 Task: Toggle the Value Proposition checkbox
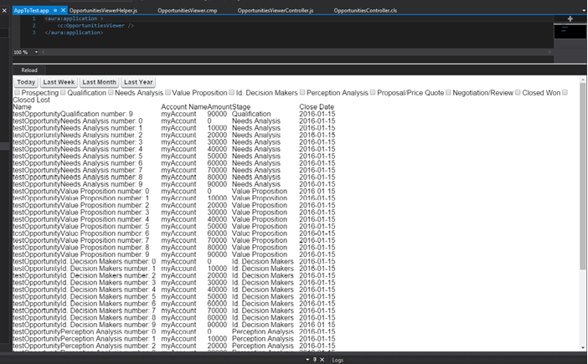tap(168, 92)
